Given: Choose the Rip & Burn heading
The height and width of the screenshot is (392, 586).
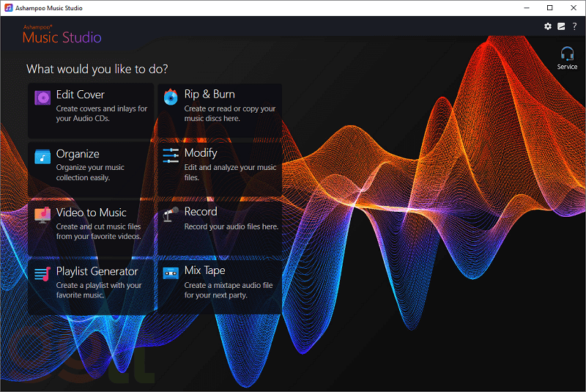Looking at the screenshot, I should [209, 95].
